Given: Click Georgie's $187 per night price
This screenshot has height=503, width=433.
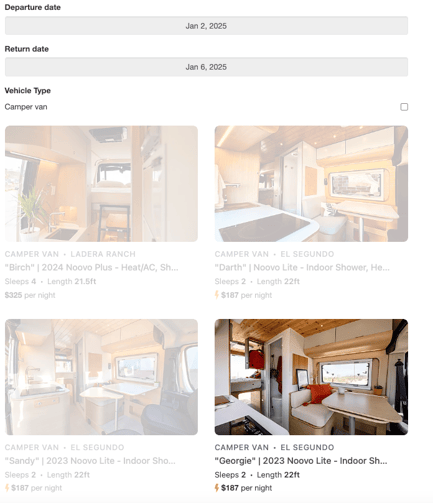Looking at the screenshot, I should click(246, 488).
